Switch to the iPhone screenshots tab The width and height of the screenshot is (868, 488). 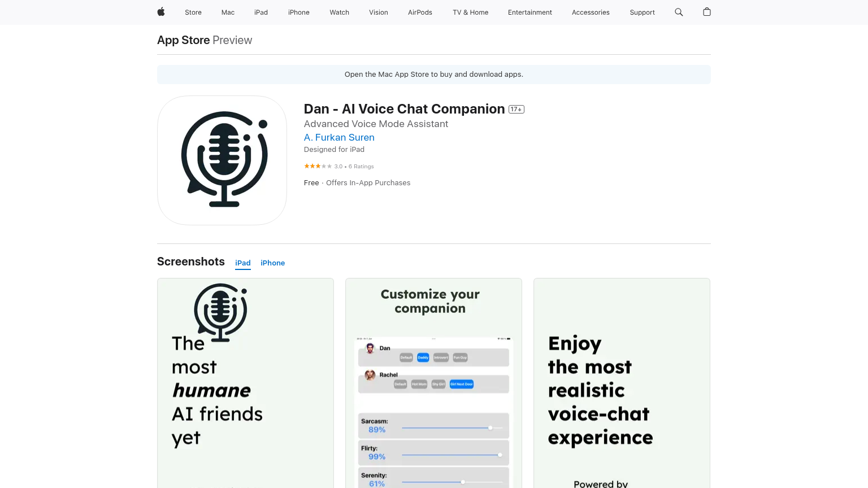click(x=272, y=263)
